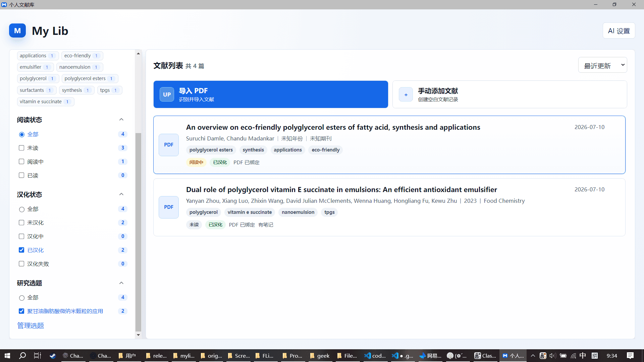
Task: Filter by the vitamin e succinate sidebar tag
Action: [x=45, y=102]
